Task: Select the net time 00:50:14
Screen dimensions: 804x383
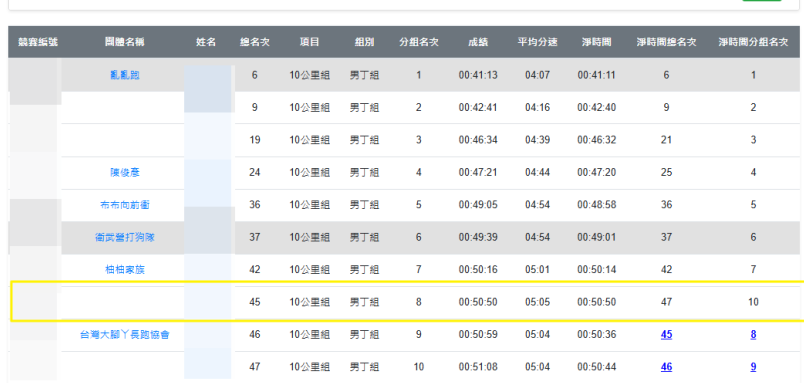Action: pos(596,269)
